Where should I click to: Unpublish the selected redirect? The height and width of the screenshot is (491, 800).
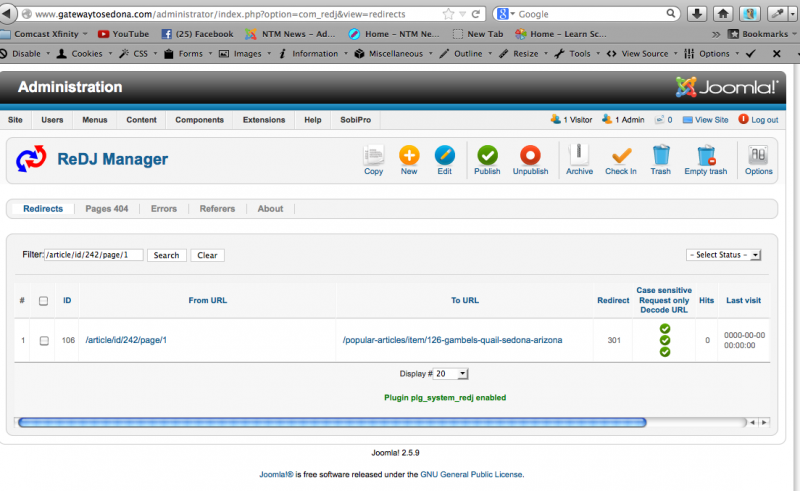click(x=530, y=160)
